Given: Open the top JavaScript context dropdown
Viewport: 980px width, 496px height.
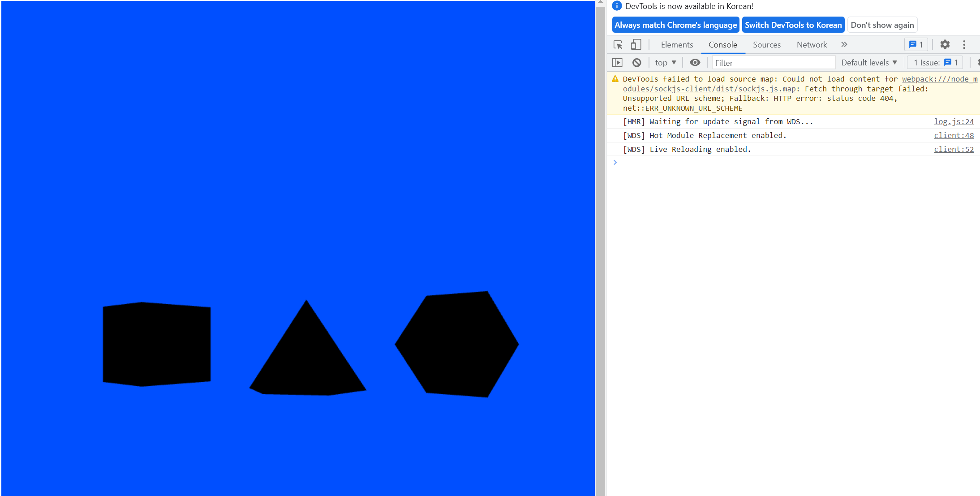Looking at the screenshot, I should pos(665,63).
